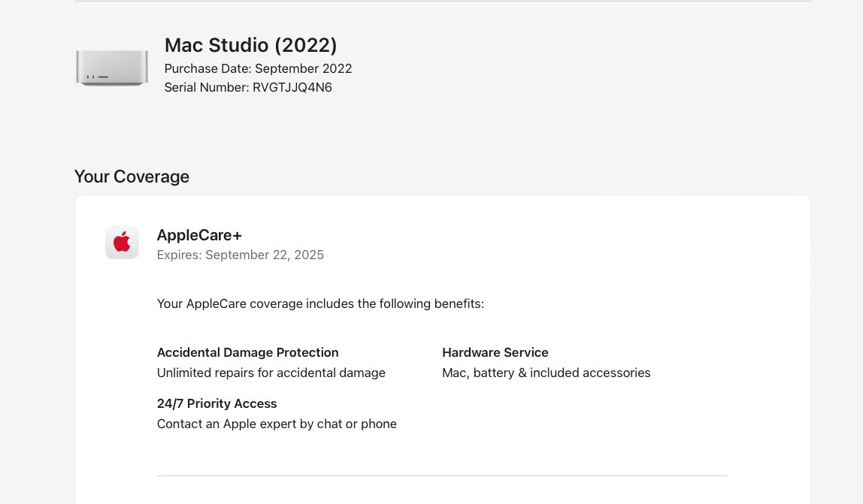Image resolution: width=863 pixels, height=504 pixels.
Task: Click Mac, battery & included accessories text
Action: (546, 373)
